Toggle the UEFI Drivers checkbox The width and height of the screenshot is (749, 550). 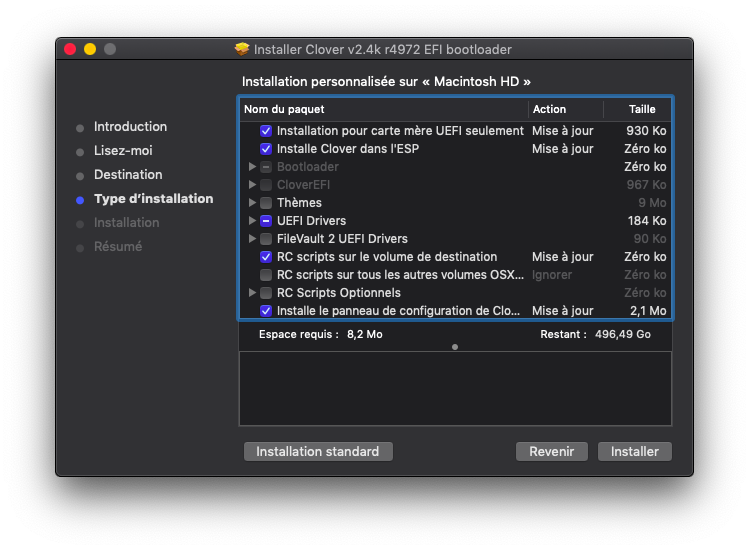[266, 221]
